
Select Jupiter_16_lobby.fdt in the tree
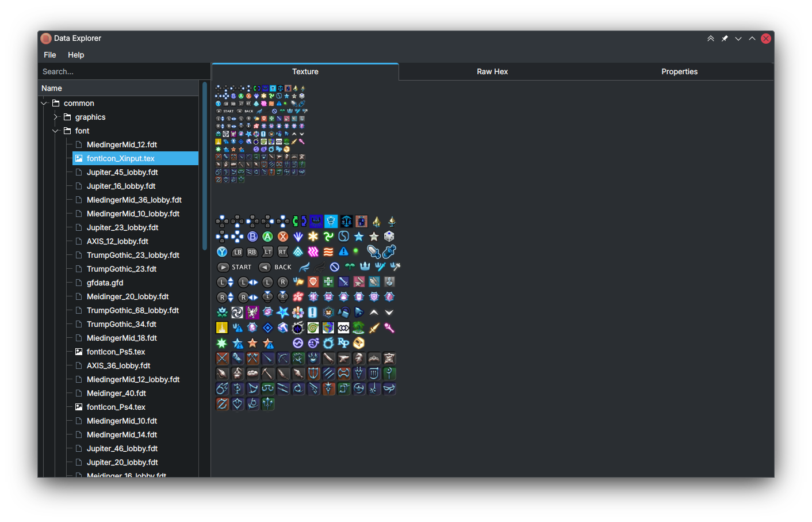point(121,186)
